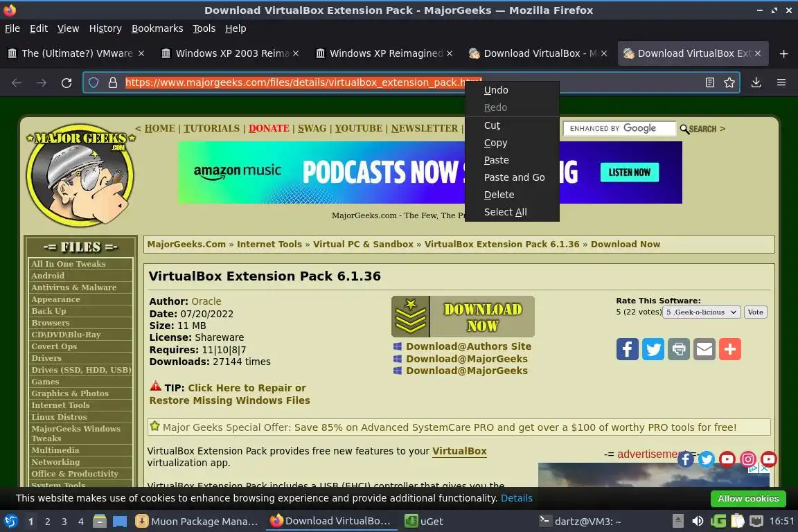Open Muon Package Manager taskbar item
Screen dimensions: 798x532
coord(197,522)
